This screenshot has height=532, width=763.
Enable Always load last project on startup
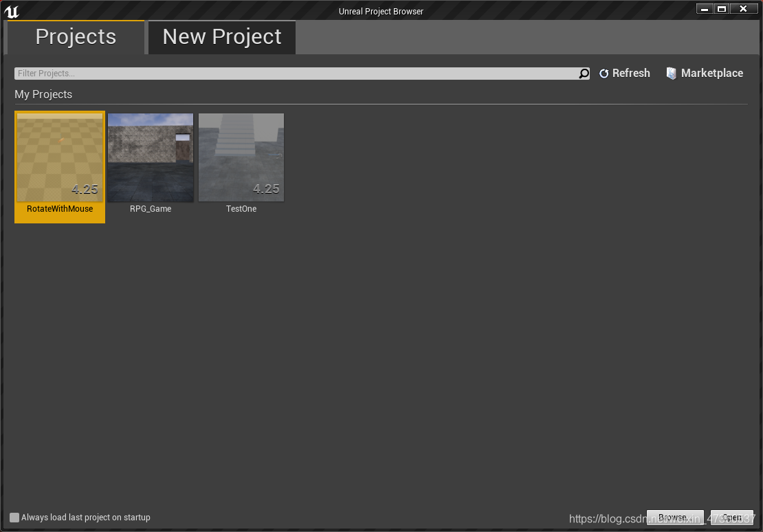(x=14, y=518)
